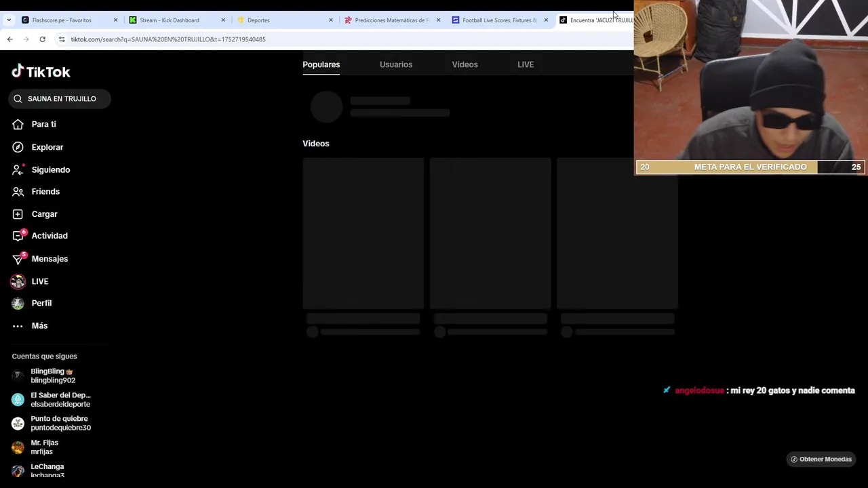This screenshot has width=868, height=488.
Task: Open the browser tab search dropdown
Action: 9,20
